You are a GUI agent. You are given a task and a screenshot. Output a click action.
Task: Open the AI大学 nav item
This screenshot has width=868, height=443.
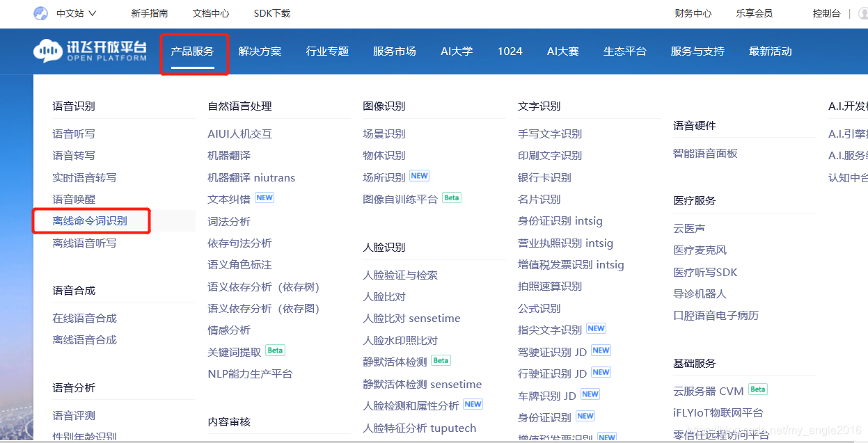point(457,51)
